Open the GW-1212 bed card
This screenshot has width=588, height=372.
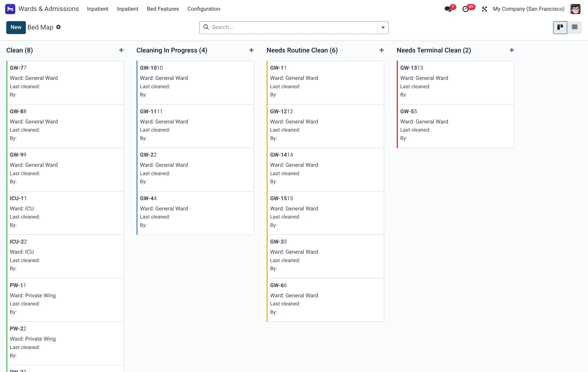click(325, 126)
